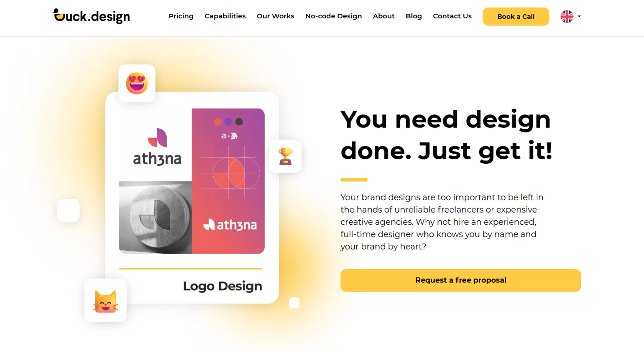This screenshot has width=644, height=351.
Task: Click the ath3na logo on white
Action: click(157, 147)
